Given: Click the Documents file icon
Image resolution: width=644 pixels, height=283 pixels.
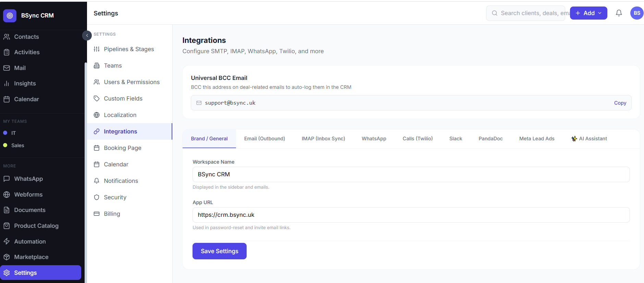Looking at the screenshot, I should coord(7,210).
